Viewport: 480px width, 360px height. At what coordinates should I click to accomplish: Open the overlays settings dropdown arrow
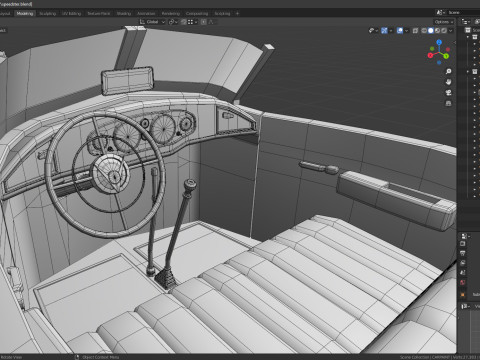(406, 31)
